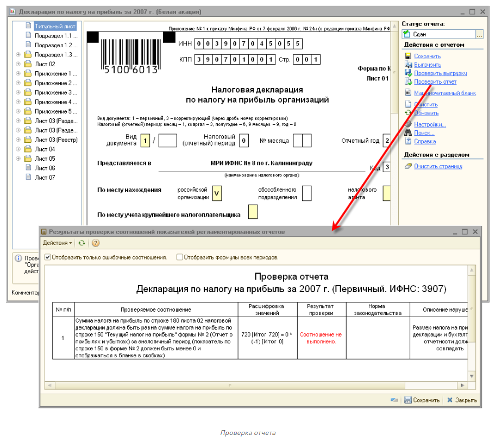Click the Вид документа field with value 1
The height and width of the screenshot is (448, 496).
click(145, 141)
